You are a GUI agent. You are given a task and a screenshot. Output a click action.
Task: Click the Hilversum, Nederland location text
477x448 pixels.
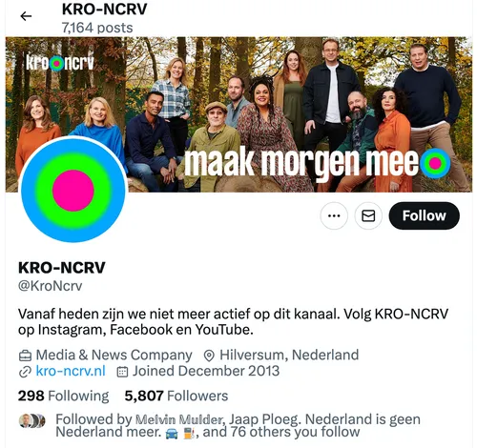289,355
